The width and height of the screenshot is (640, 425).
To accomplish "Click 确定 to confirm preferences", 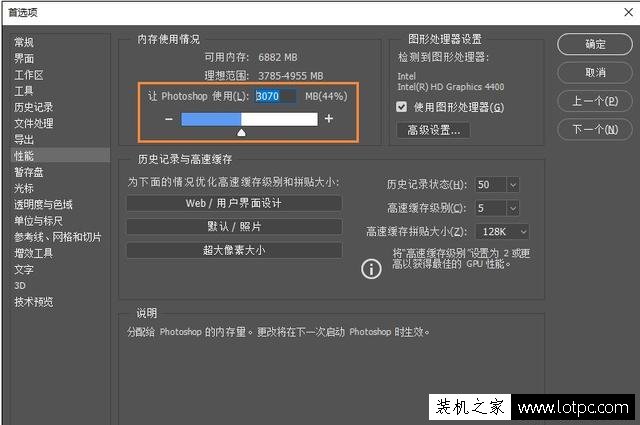I will pyautogui.click(x=595, y=44).
